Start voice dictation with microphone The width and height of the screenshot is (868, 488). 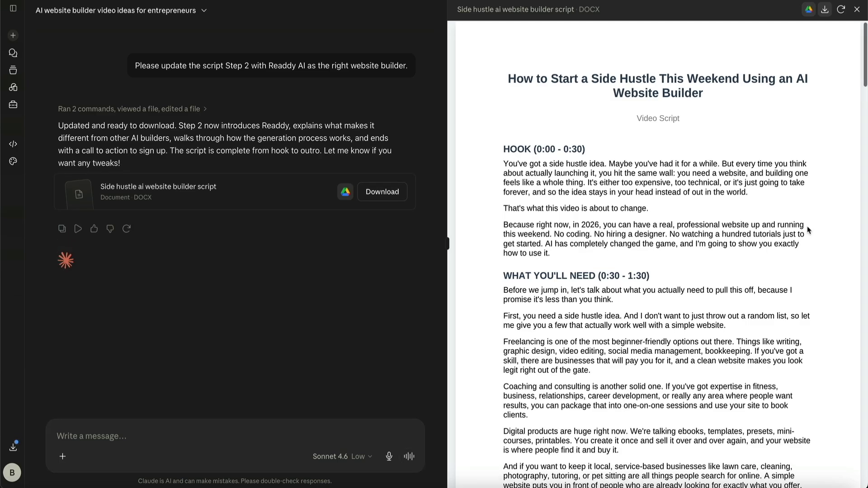pos(389,456)
